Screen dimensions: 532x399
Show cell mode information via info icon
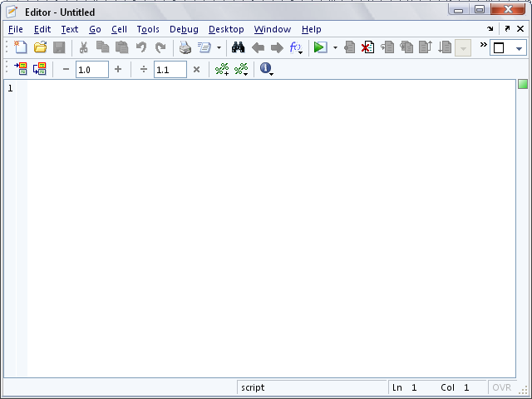pyautogui.click(x=266, y=70)
